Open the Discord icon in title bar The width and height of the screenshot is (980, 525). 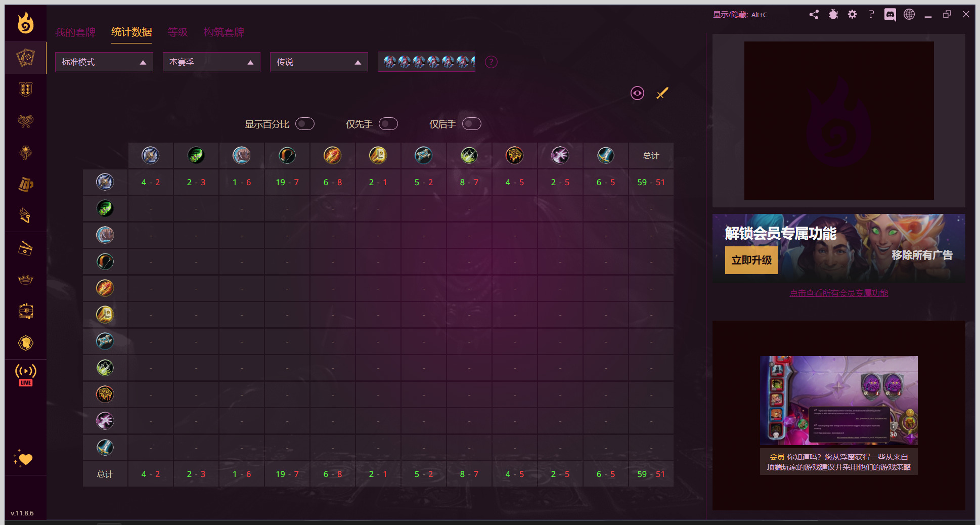[x=890, y=15]
